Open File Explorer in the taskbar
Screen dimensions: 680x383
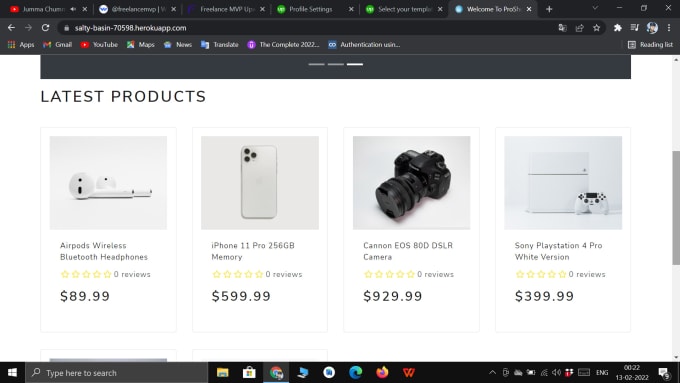point(222,373)
